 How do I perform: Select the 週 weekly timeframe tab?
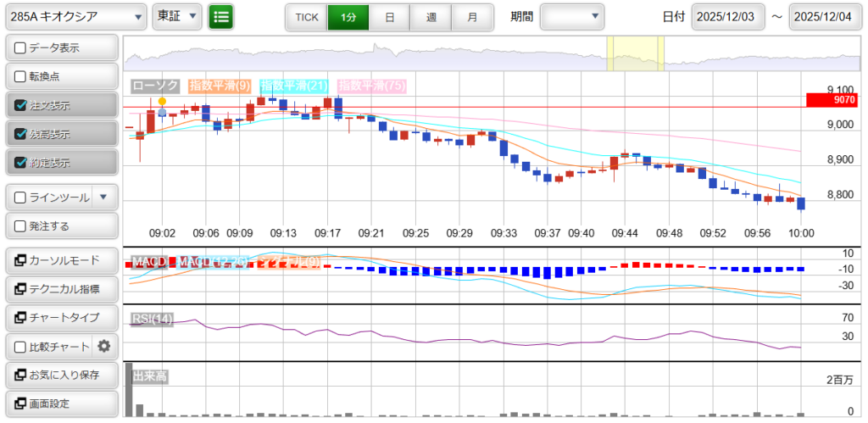click(x=431, y=16)
